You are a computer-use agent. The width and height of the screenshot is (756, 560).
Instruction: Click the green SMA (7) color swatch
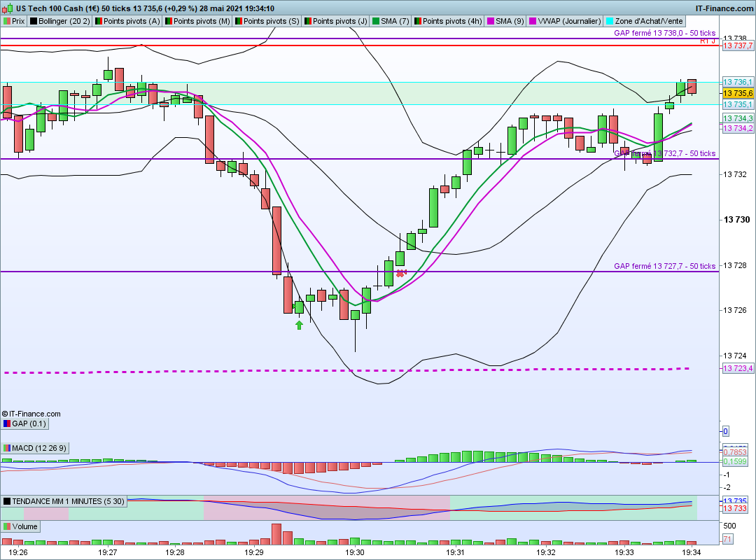pyautogui.click(x=376, y=21)
